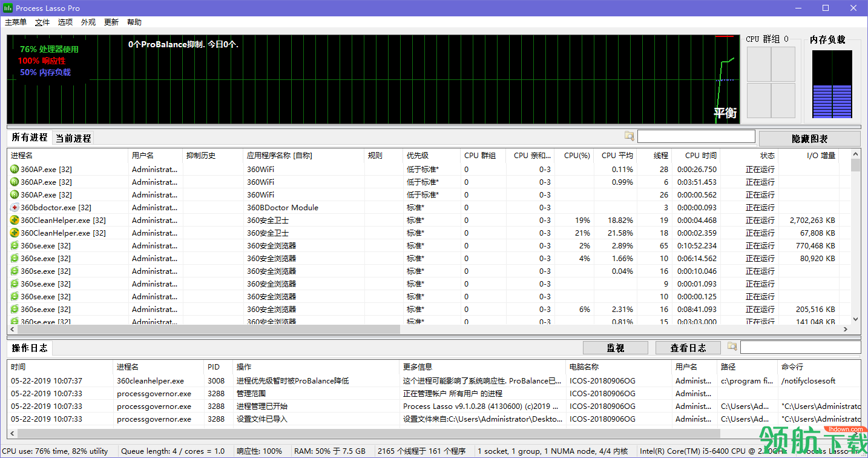This screenshot has height=458, width=868.
Task: Click the action log scroll-left arrow
Action: click(12, 434)
